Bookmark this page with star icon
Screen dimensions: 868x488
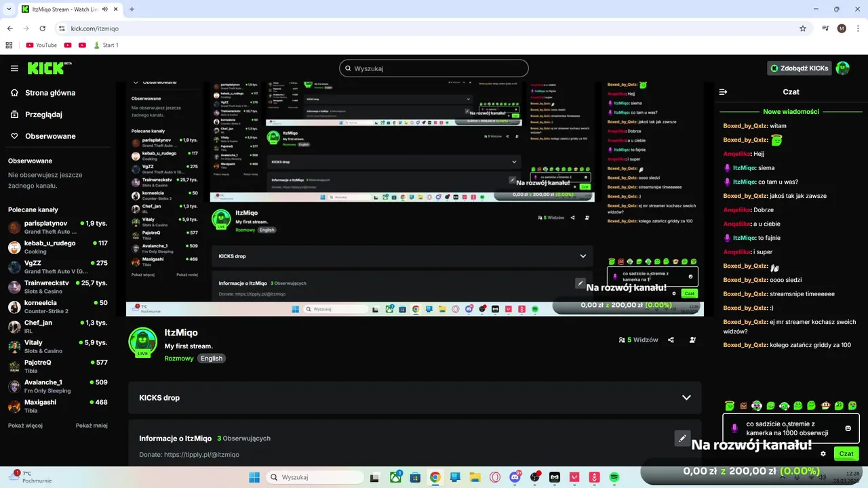pos(803,28)
